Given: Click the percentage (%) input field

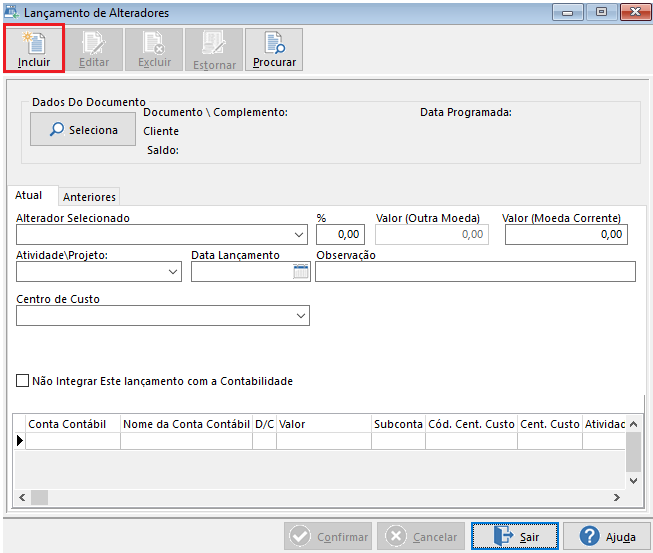Looking at the screenshot, I should tap(340, 234).
